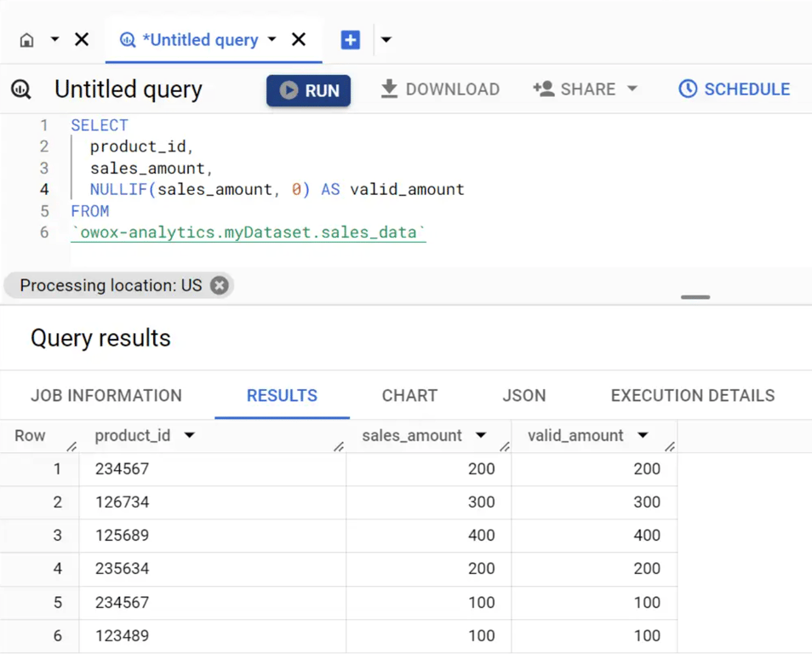Screen dimensions: 812x654
Task: Close the Untitled query tab
Action: click(299, 39)
